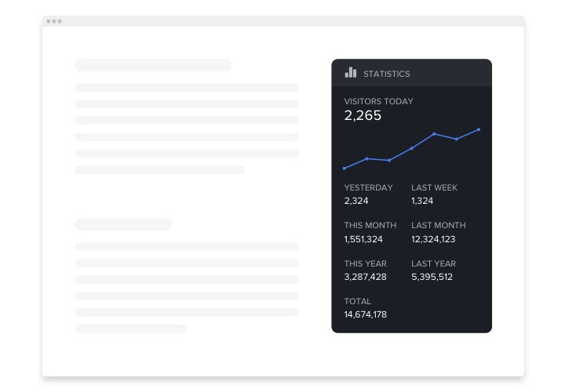This screenshot has width=565, height=392.
Task: Click the LAST YEAR label
Action: point(433,263)
